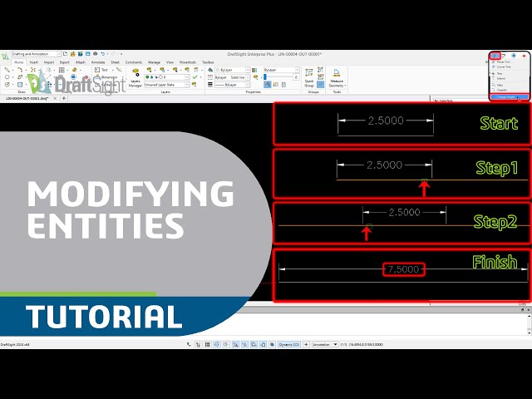The height and width of the screenshot is (399, 532).
Task: Open the Home ribbon tab
Action: tap(18, 62)
